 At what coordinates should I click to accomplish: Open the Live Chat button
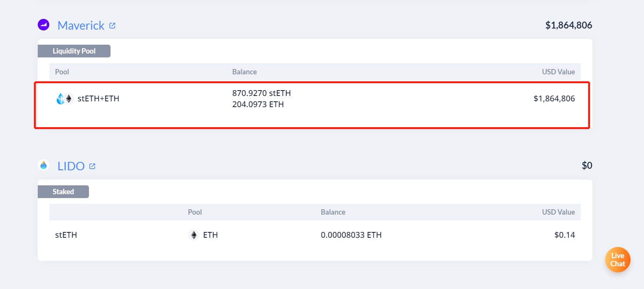pos(617,260)
